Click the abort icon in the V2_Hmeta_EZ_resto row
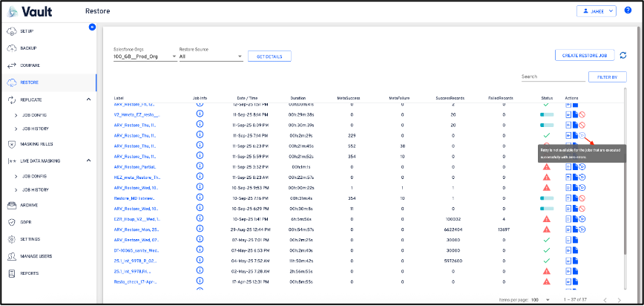This screenshot has width=644, height=306. tap(582, 115)
